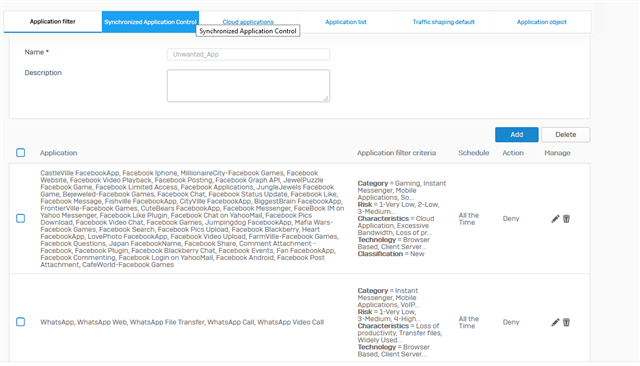This screenshot has width=640, height=366.
Task: Click the Classification = New criteria text
Action: point(391,254)
